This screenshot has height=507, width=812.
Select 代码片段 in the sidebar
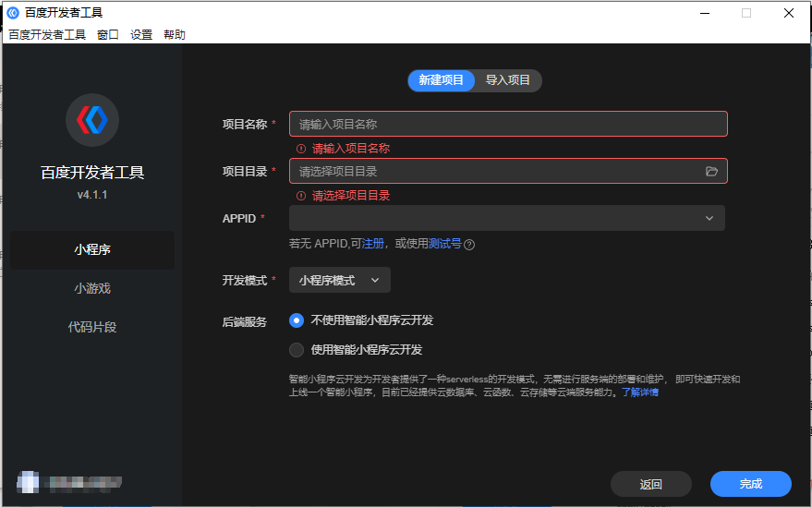(92, 327)
